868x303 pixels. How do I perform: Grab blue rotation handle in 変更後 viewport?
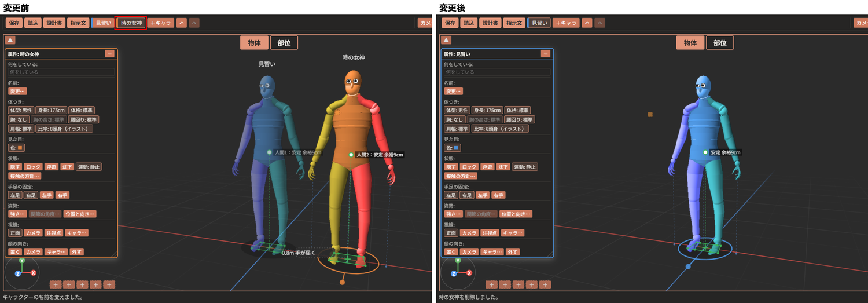688,267
